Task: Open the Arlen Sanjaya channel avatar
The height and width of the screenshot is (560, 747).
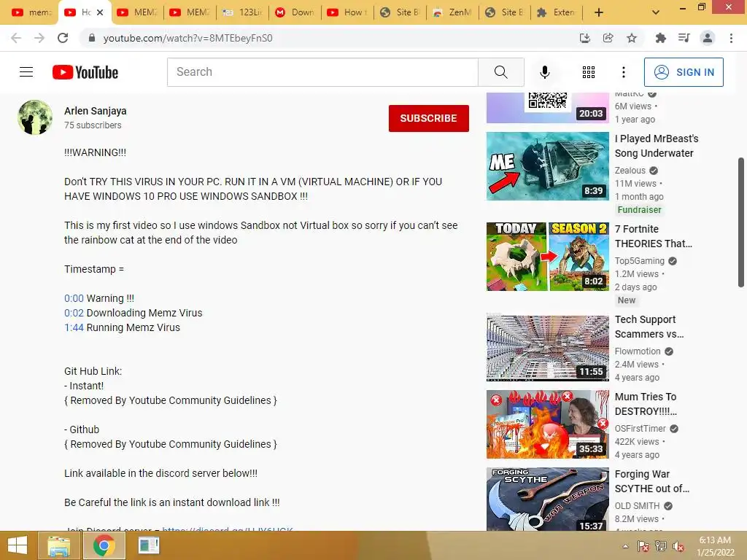Action: click(35, 117)
